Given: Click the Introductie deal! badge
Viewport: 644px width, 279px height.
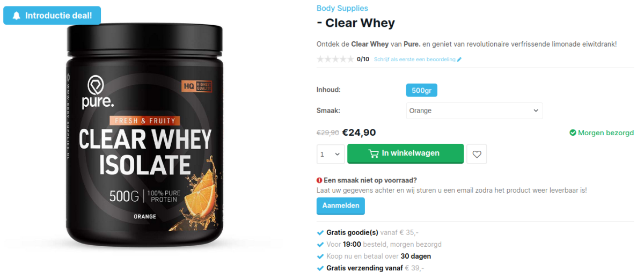Looking at the screenshot, I should point(52,16).
